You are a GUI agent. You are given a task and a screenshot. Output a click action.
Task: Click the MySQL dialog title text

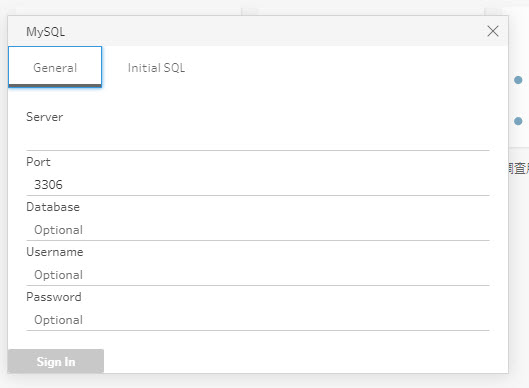46,32
